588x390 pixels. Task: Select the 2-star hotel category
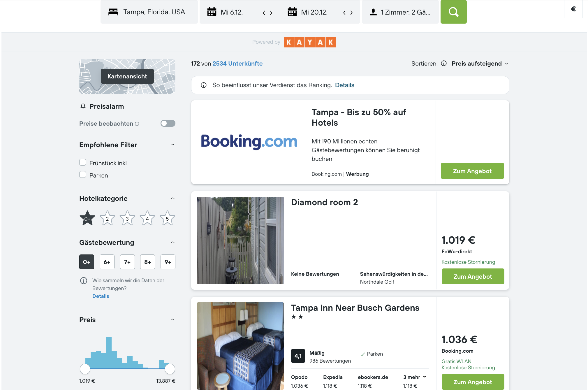coord(107,218)
